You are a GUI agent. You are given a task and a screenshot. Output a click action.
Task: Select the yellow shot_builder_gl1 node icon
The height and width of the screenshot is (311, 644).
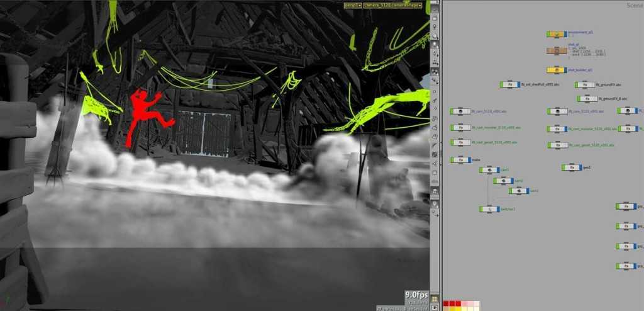coord(556,71)
